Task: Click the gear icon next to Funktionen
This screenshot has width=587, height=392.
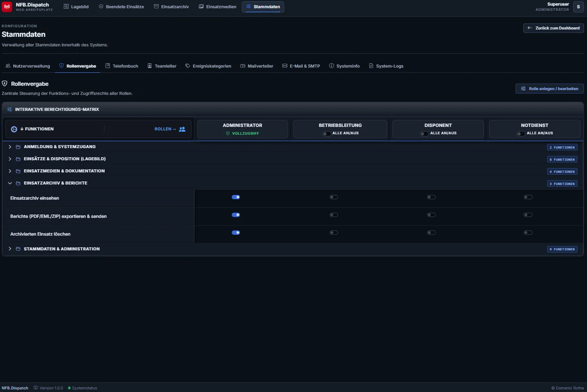Action: 14,129
